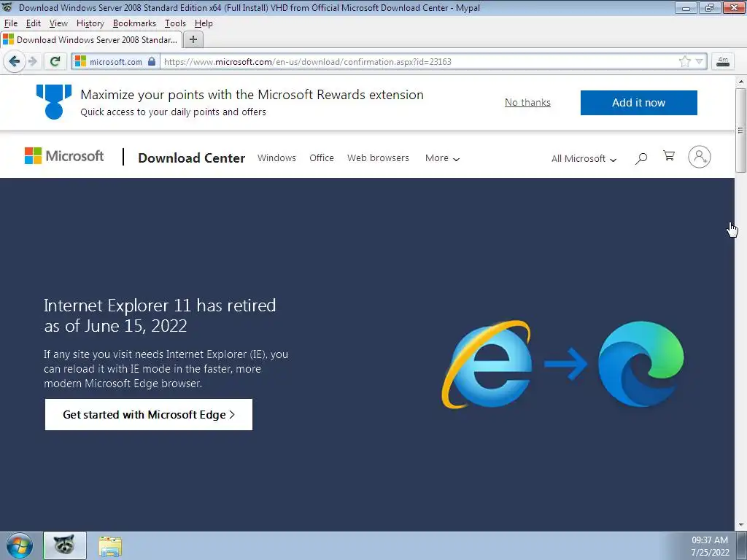Open the Bookmarks menu
The height and width of the screenshot is (560, 747).
point(134,23)
